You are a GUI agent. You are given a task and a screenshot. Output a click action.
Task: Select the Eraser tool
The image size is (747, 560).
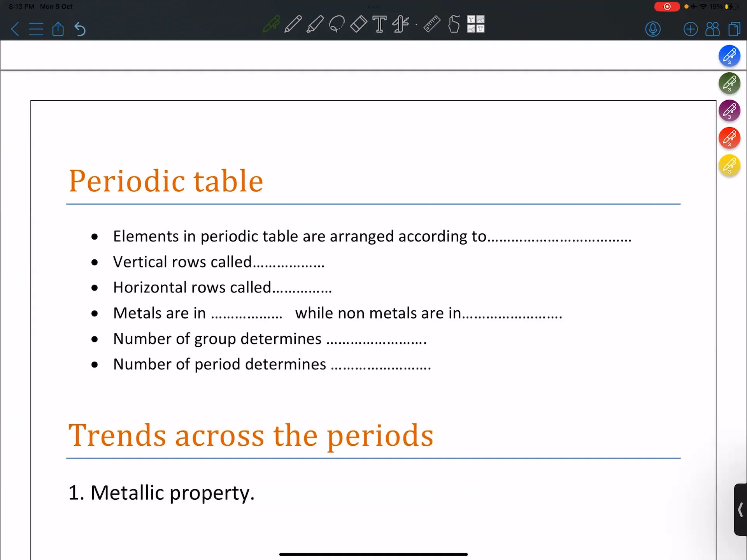[359, 24]
